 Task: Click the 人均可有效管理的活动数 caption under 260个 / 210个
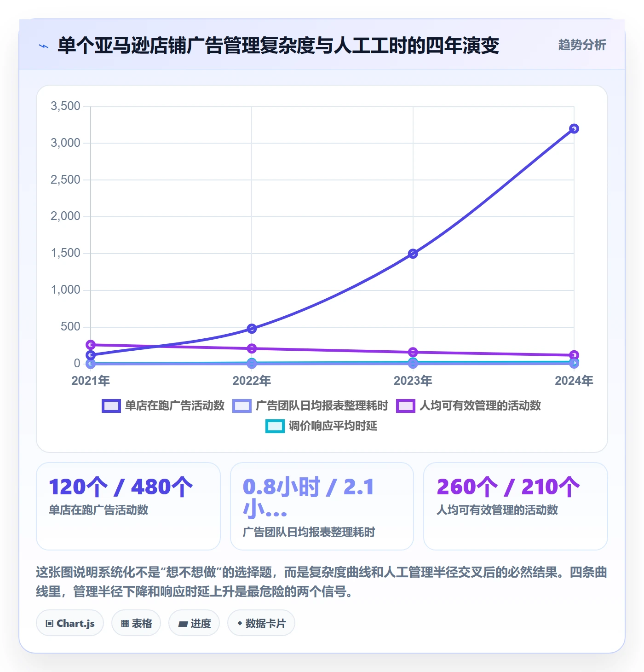click(497, 510)
